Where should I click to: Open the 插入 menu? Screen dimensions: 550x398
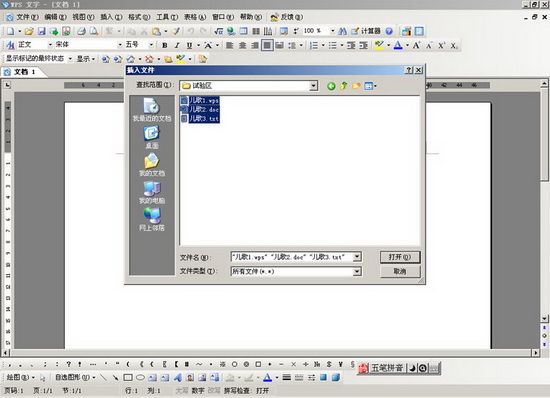click(111, 17)
